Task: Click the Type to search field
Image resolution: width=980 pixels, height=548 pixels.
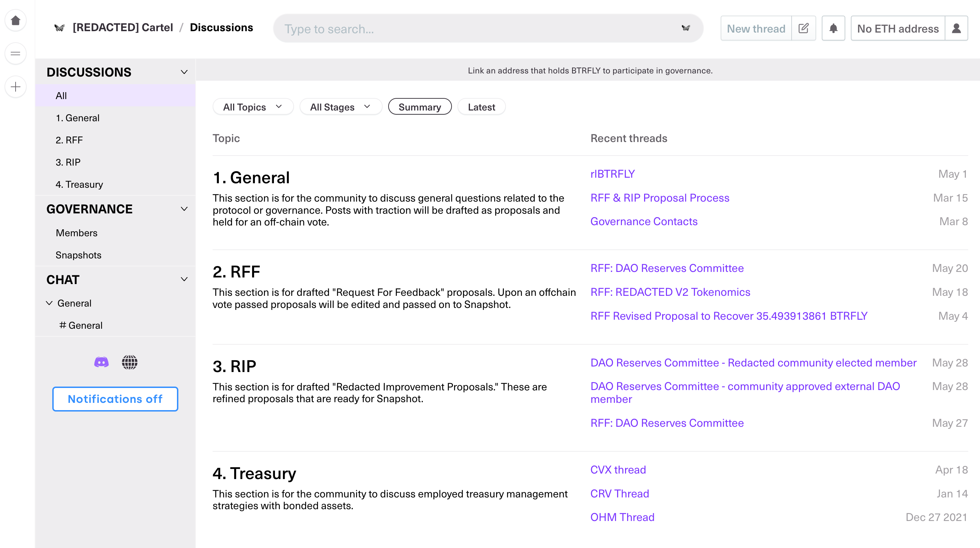Action: 479,29
